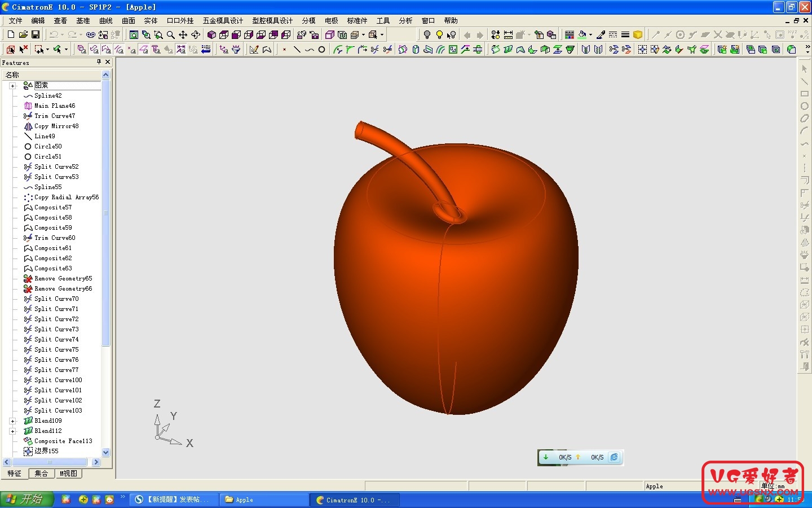Activate the box selection tool
Image resolution: width=812 pixels, height=508 pixels.
[39, 50]
